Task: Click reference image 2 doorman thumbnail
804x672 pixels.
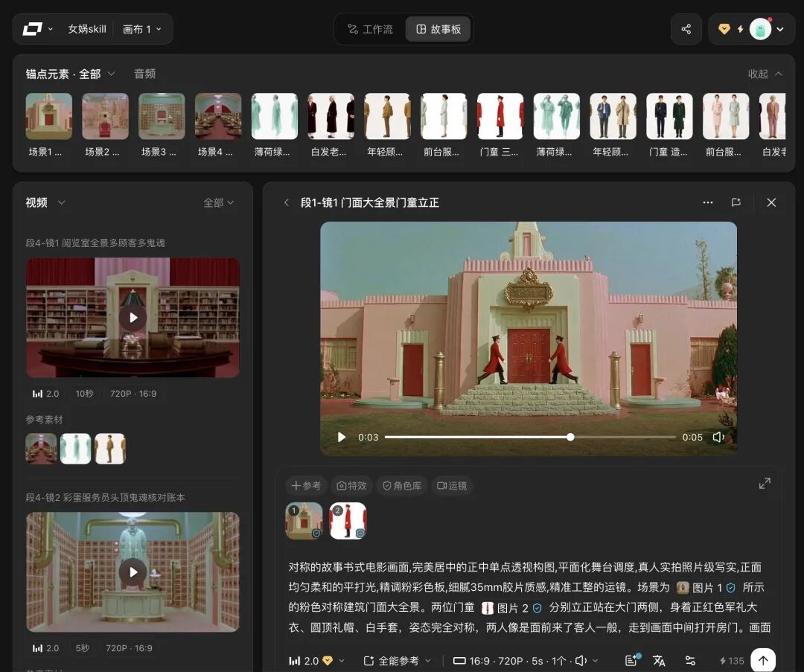Action: pos(348,521)
